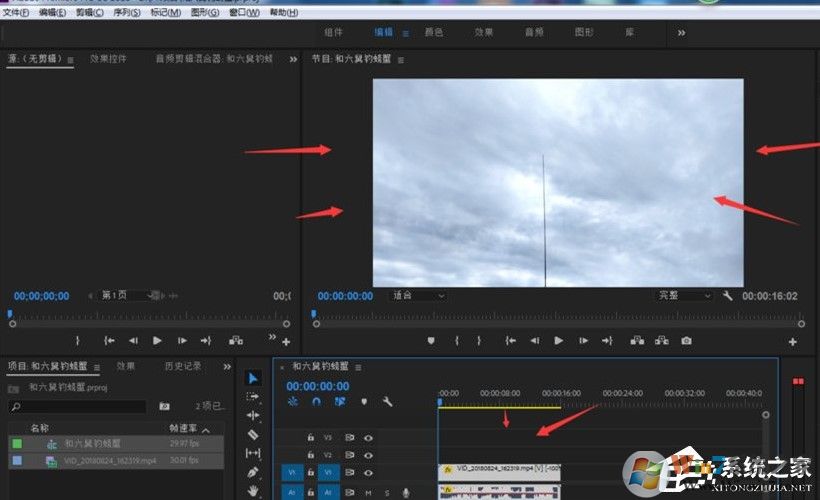
Task: Open the 文件(F) menu
Action: (16, 12)
